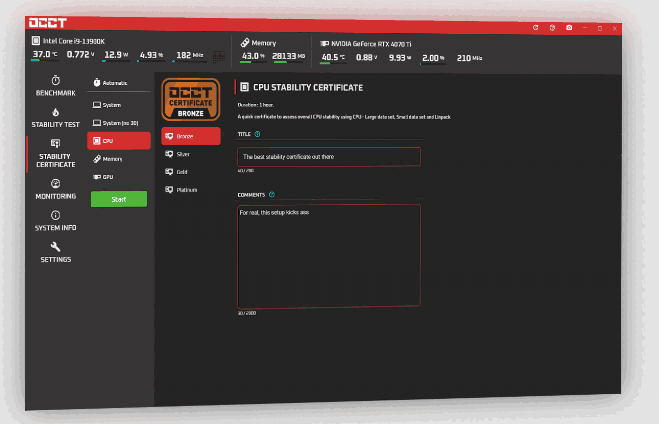
Task: Click the refresh icon in title bar
Action: (x=535, y=27)
